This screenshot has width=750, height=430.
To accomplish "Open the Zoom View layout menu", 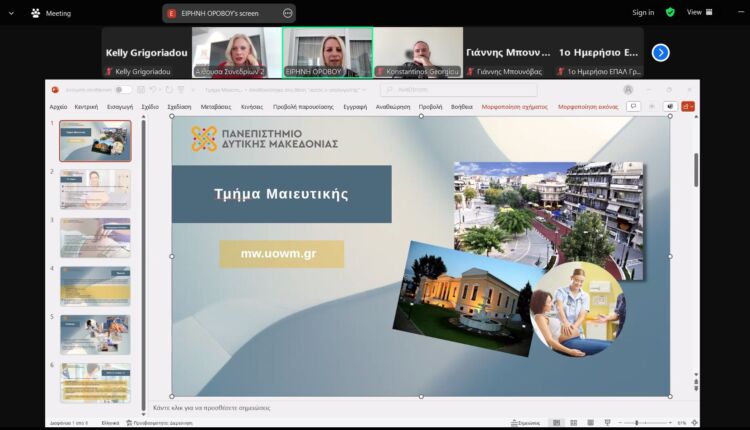I will pos(699,12).
